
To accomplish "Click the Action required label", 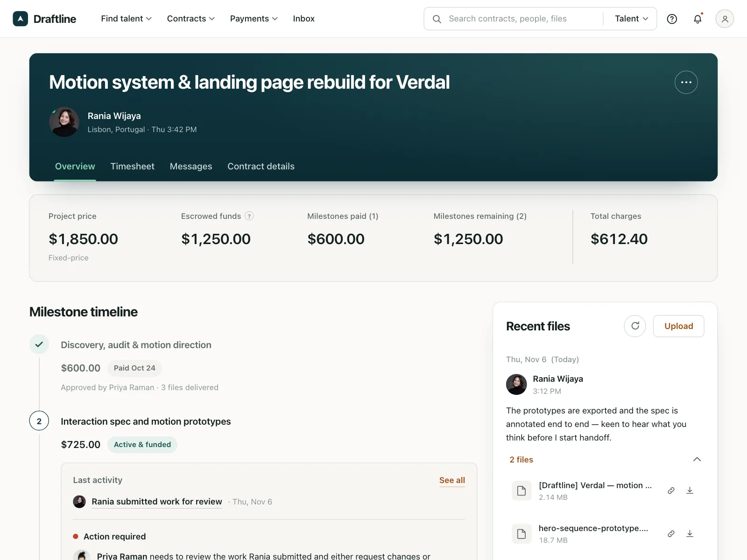I will 115,537.
